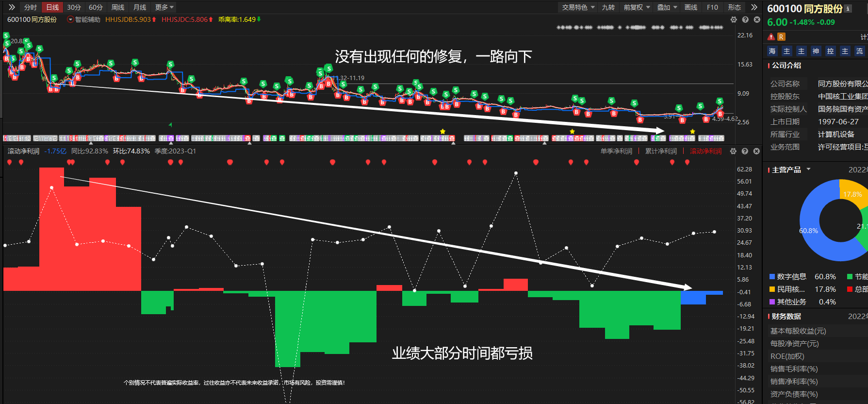Click the 民用核 yellow legend swatch
This screenshot has height=404, width=868.
click(x=772, y=289)
